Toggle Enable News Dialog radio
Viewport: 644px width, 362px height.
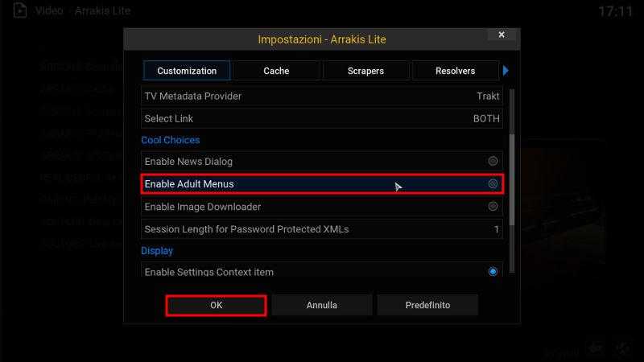pyautogui.click(x=493, y=162)
